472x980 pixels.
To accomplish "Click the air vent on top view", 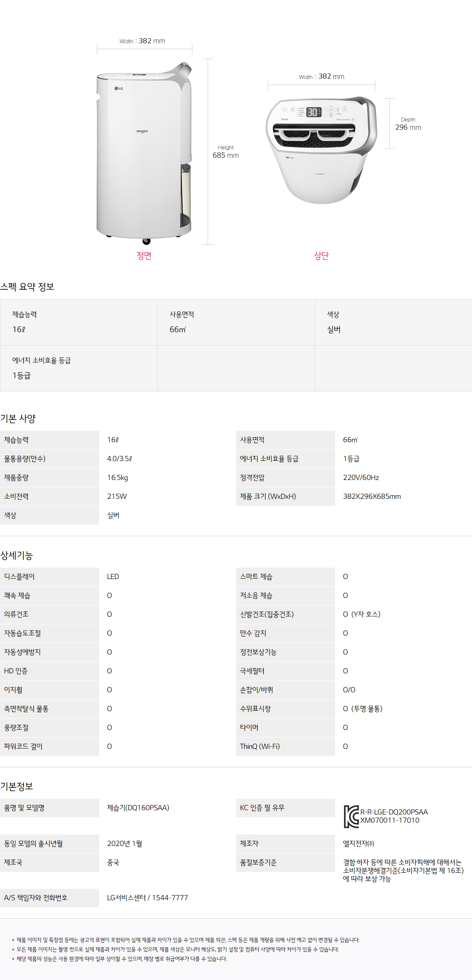I will [315, 136].
